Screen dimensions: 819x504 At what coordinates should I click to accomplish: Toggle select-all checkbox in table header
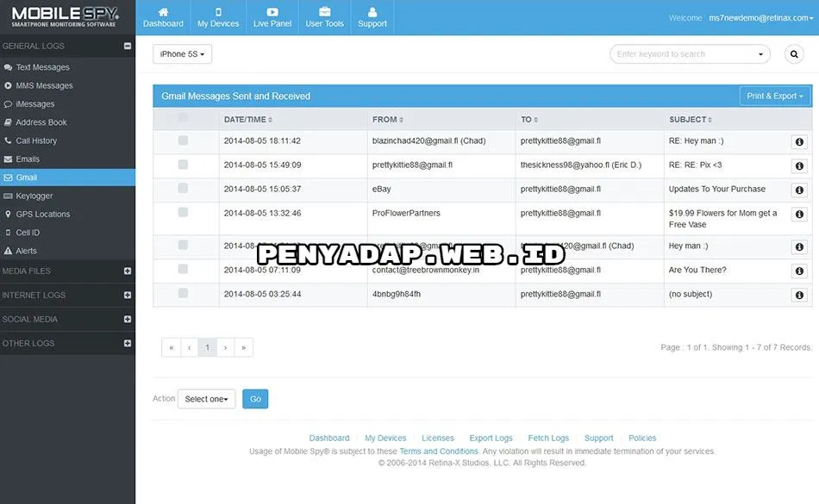(183, 117)
